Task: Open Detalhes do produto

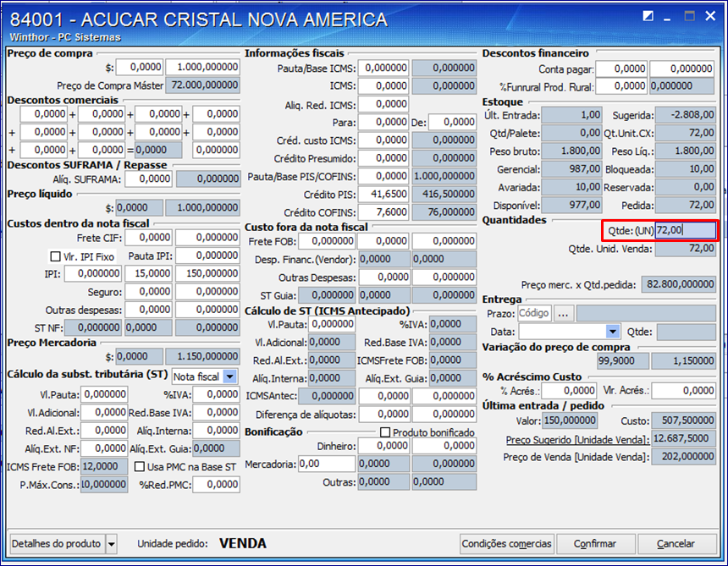Action: point(57,543)
